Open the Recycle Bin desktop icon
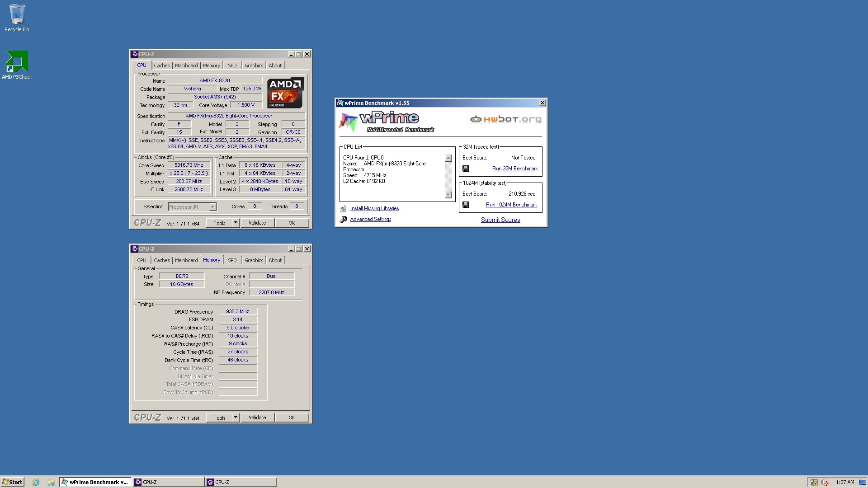Image resolution: width=868 pixels, height=488 pixels. pos(17,18)
